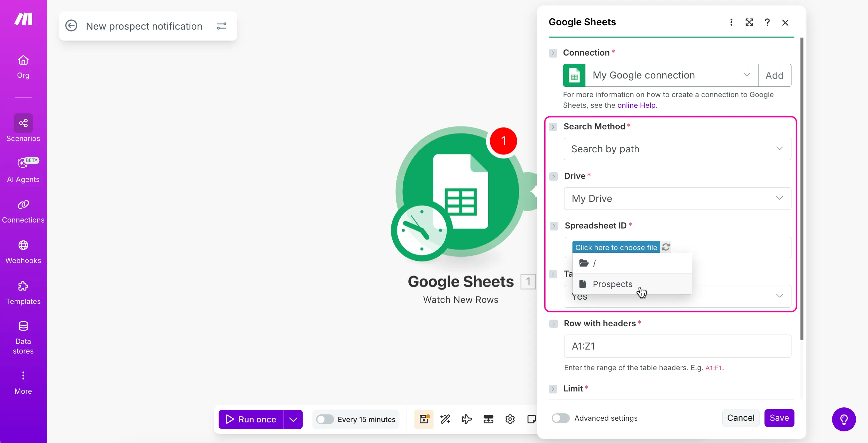Expand the Limit field toggle

pos(553,389)
